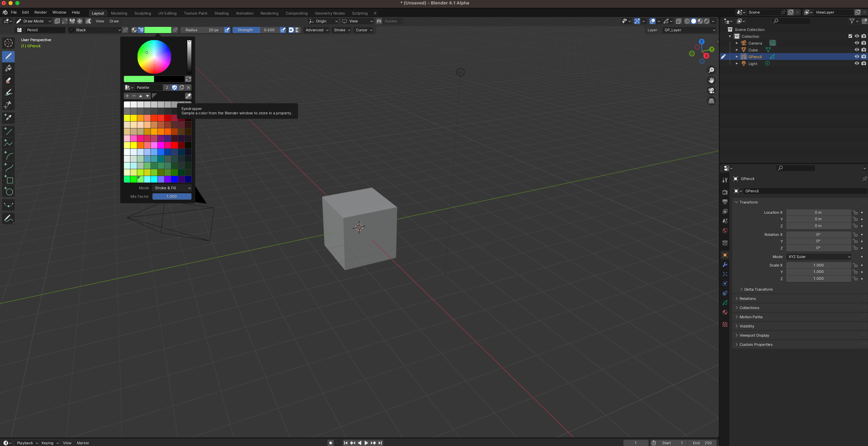Select the Circle primitive tool
This screenshot has height=446, width=868.
tap(9, 192)
